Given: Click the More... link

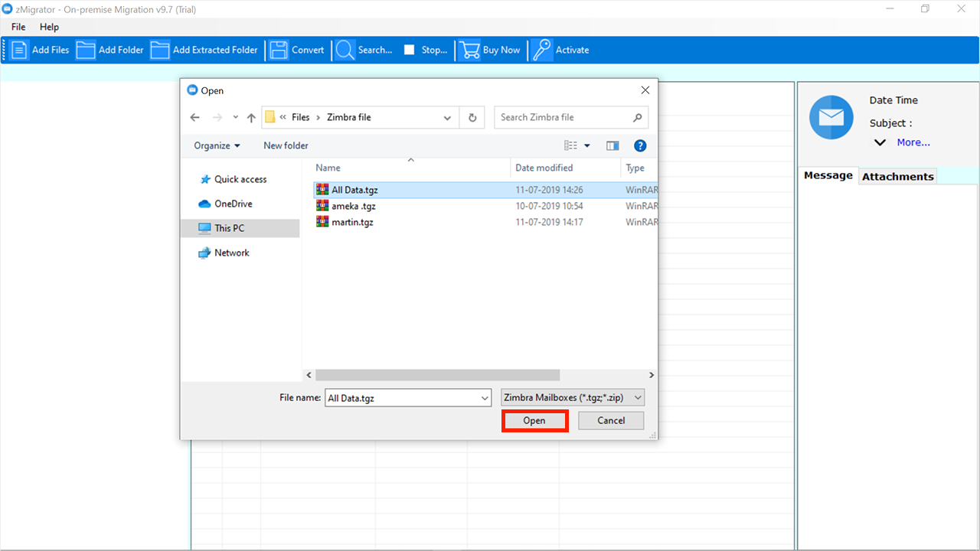Looking at the screenshot, I should pyautogui.click(x=913, y=142).
